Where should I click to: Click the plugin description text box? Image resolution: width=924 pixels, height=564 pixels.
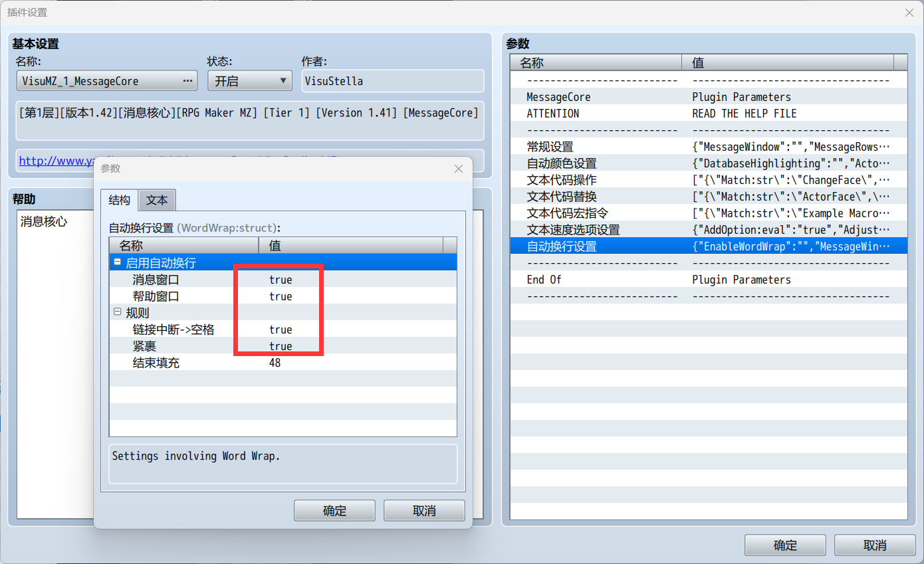coord(250,120)
